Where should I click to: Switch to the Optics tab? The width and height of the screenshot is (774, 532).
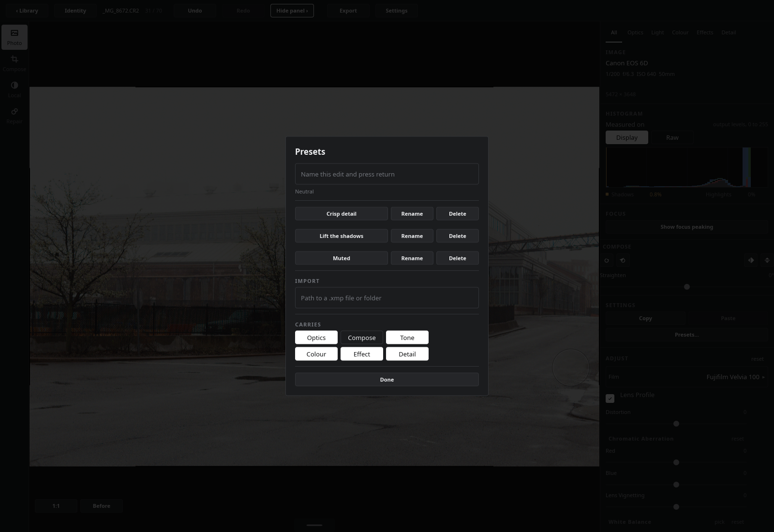[635, 32]
